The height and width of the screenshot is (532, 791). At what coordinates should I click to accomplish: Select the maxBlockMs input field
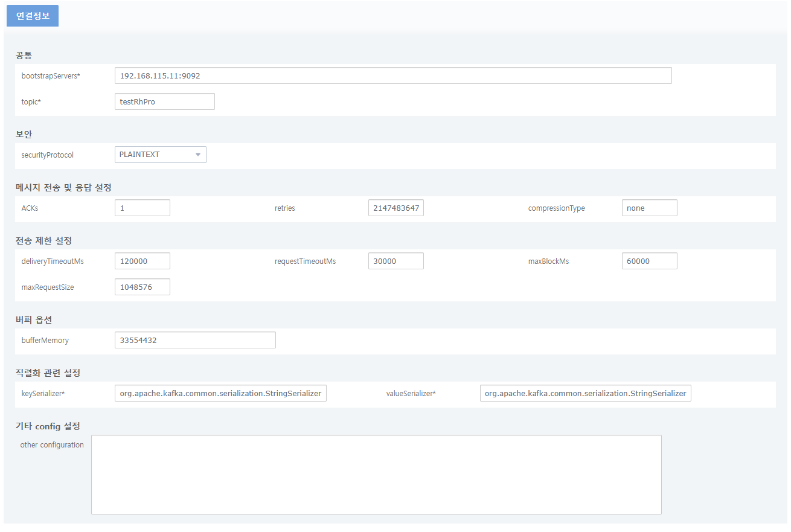click(649, 260)
